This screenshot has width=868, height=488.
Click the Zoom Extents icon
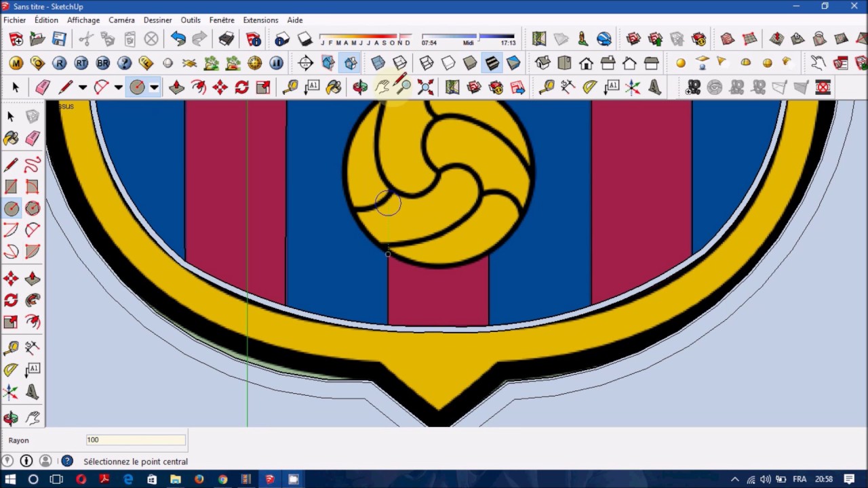click(425, 87)
